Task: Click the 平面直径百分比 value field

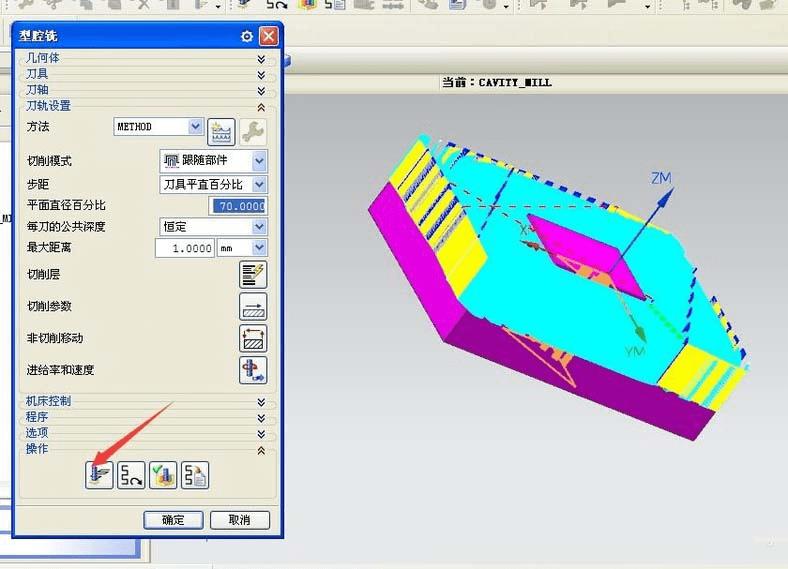Action: click(238, 206)
